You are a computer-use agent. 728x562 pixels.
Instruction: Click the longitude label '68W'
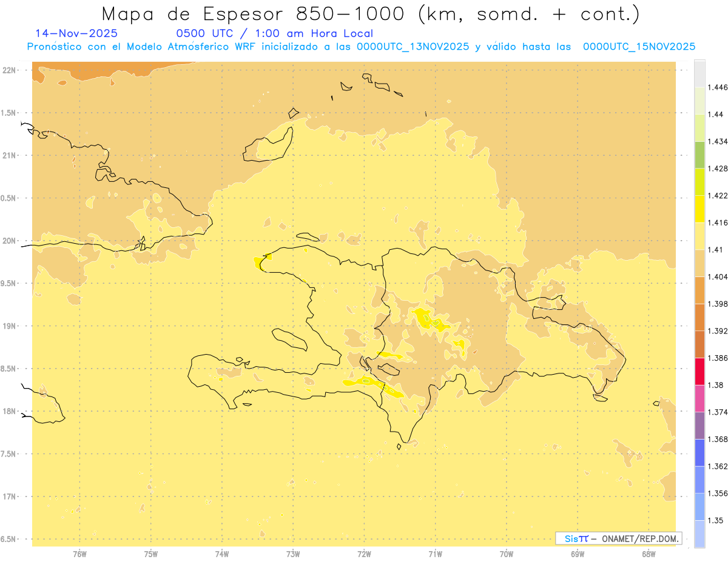coord(649,554)
